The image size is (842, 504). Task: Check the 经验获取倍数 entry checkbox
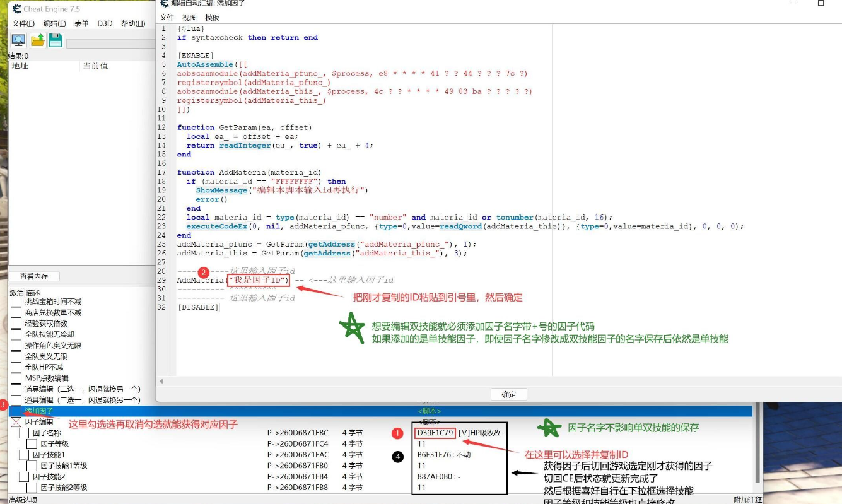pyautogui.click(x=16, y=324)
